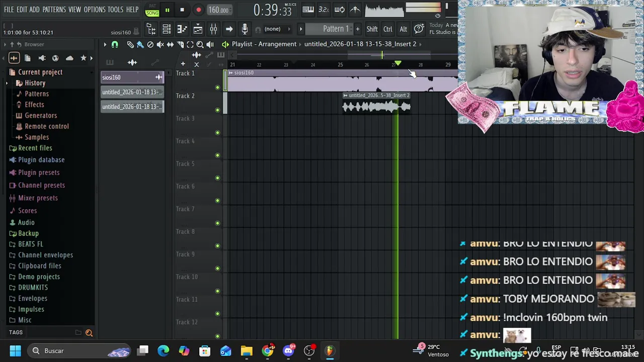
Task: Click the Alt key button
Action: tap(403, 29)
